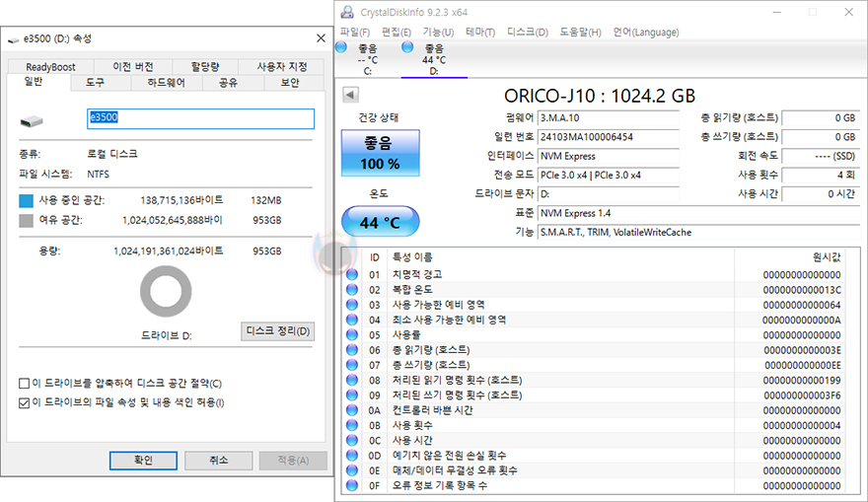
Task: Click the 디스크 정리(D) button
Action: point(278,331)
